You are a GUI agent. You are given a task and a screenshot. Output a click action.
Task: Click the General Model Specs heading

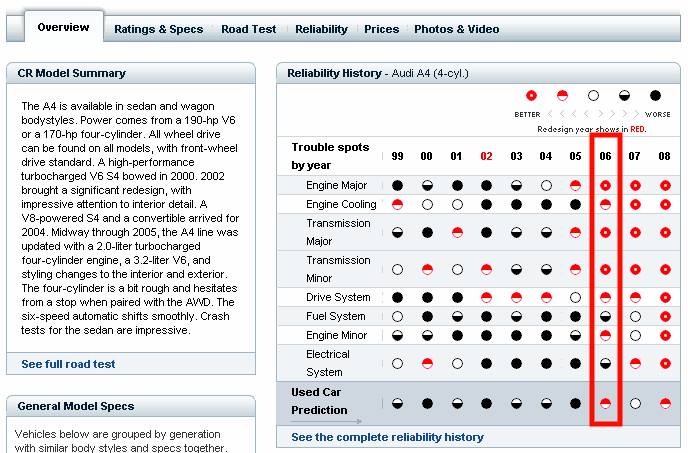click(76, 406)
